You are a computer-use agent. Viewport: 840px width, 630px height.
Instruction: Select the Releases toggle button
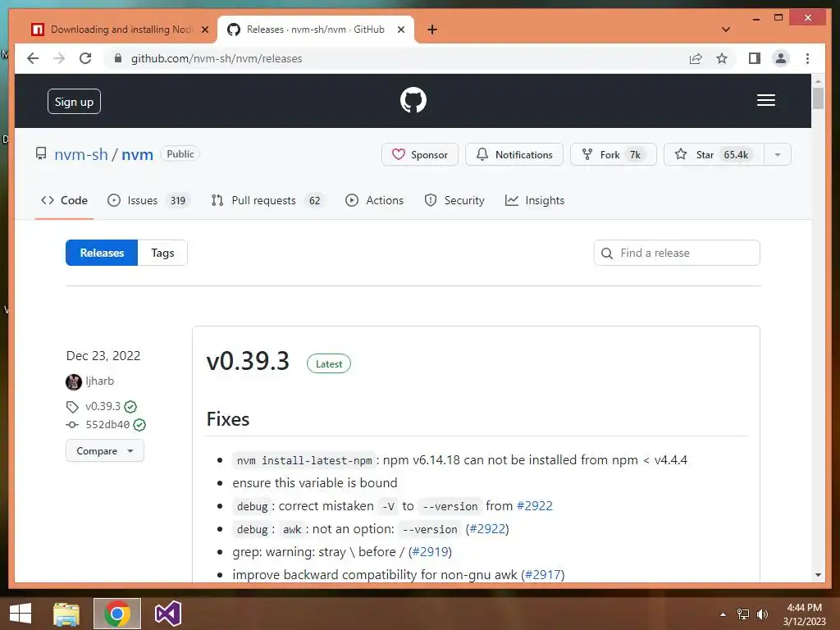tap(102, 253)
